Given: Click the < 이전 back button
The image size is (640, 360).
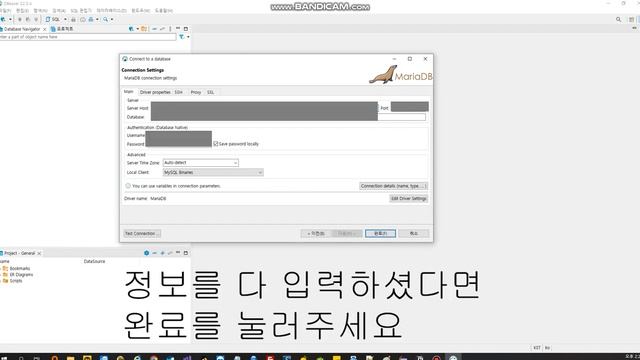Looking at the screenshot, I should [315, 233].
